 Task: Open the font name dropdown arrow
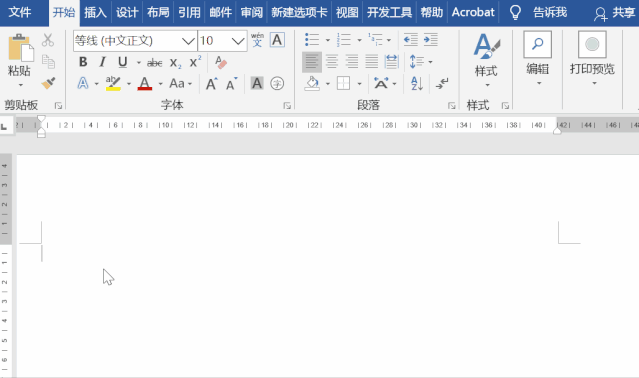pyautogui.click(x=188, y=41)
